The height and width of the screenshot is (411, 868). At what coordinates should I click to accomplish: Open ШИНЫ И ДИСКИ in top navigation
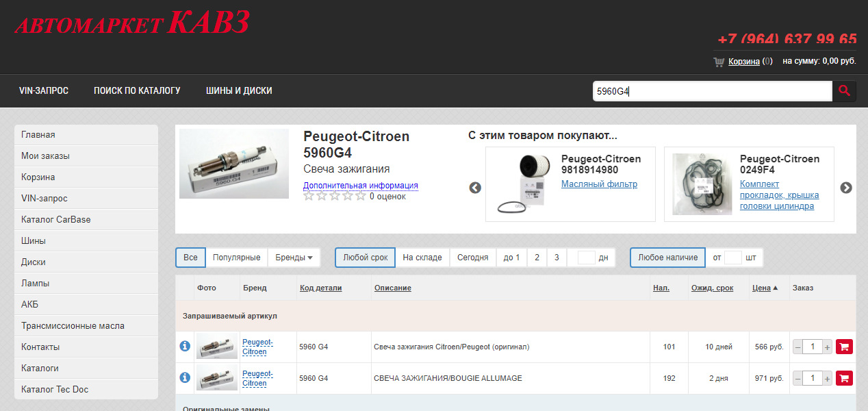[239, 90]
